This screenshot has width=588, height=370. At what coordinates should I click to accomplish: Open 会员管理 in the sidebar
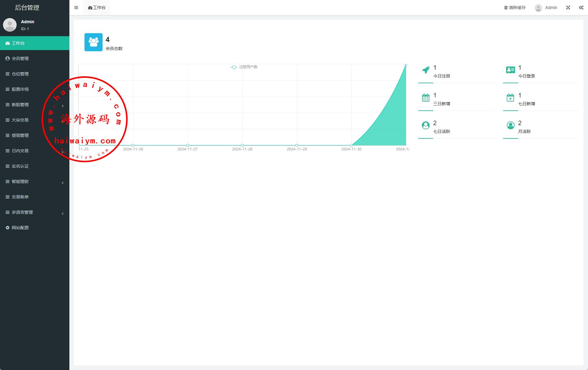click(20, 59)
